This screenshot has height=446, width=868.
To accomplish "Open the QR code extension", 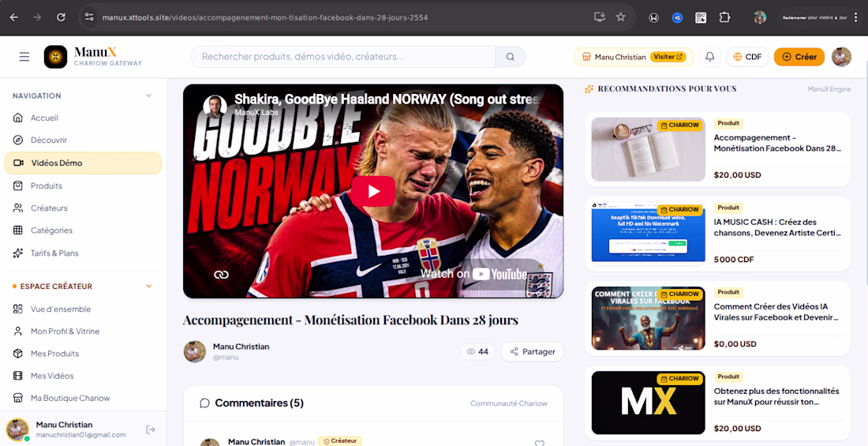I will pyautogui.click(x=701, y=17).
